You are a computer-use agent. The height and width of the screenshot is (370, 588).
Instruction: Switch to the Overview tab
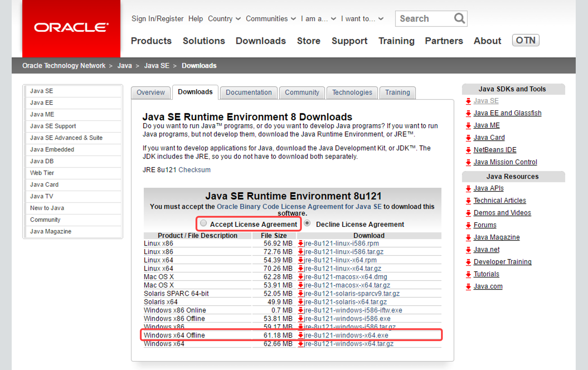point(151,92)
